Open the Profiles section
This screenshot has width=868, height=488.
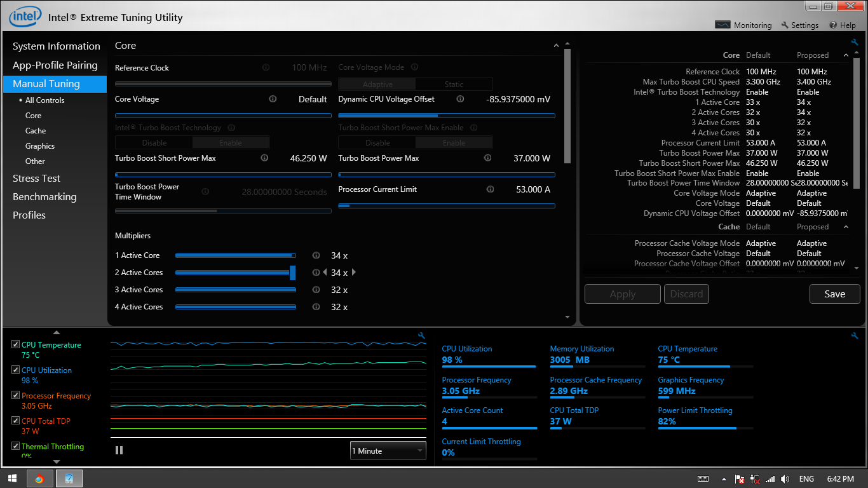point(29,215)
